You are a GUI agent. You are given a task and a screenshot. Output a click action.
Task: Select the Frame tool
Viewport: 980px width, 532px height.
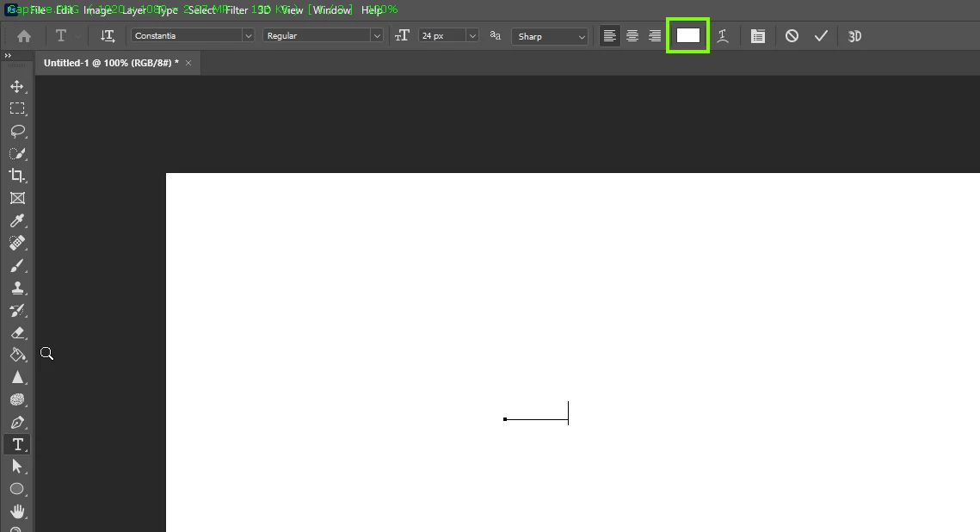17,198
